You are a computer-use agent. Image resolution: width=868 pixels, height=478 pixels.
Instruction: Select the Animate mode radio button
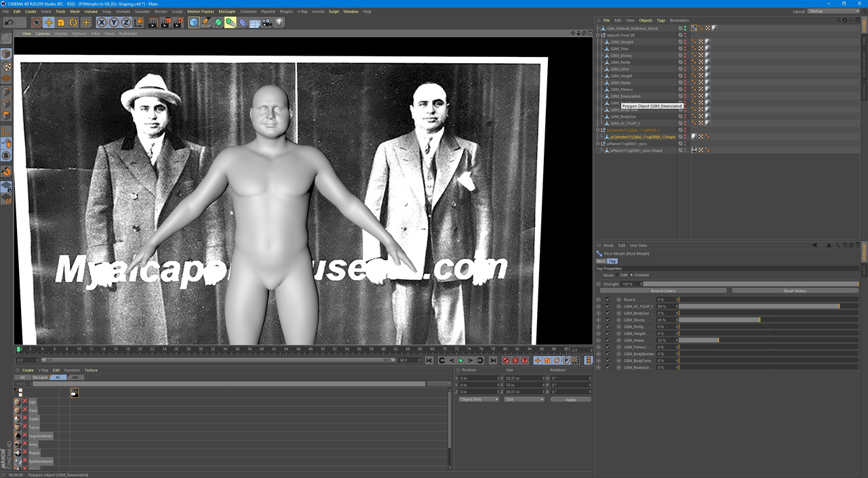tap(631, 275)
